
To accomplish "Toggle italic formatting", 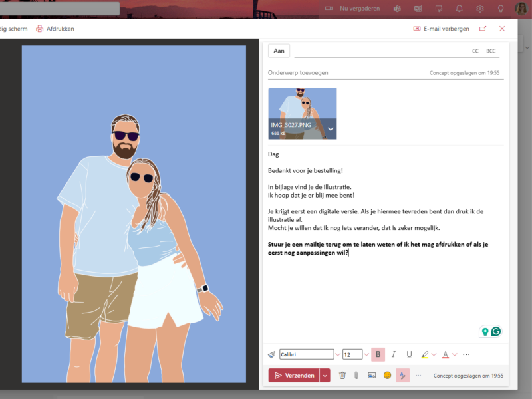I will [394, 354].
